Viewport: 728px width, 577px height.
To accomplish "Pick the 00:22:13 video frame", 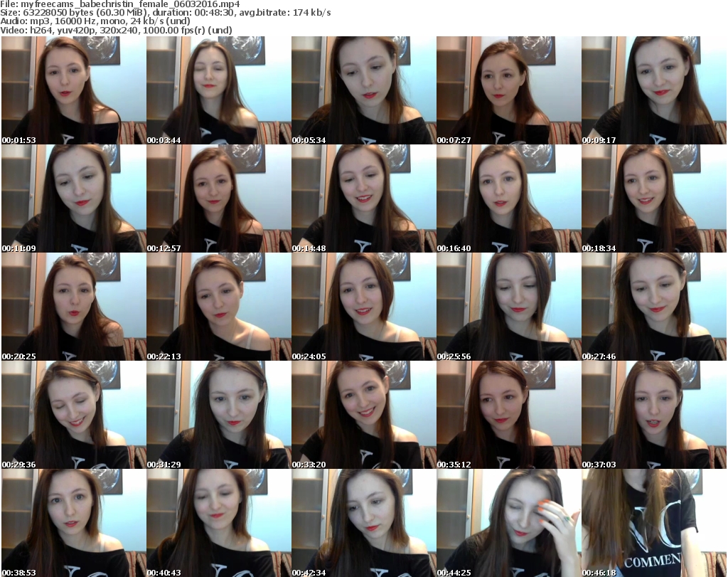I will tap(219, 307).
